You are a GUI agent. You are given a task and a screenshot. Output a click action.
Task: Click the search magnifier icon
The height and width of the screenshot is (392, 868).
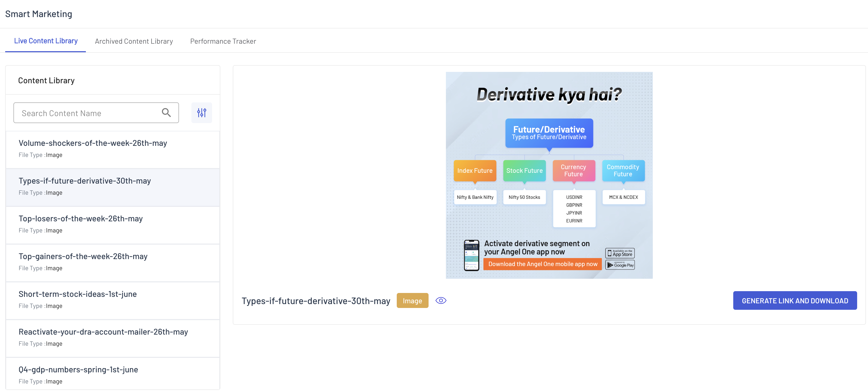[166, 112]
